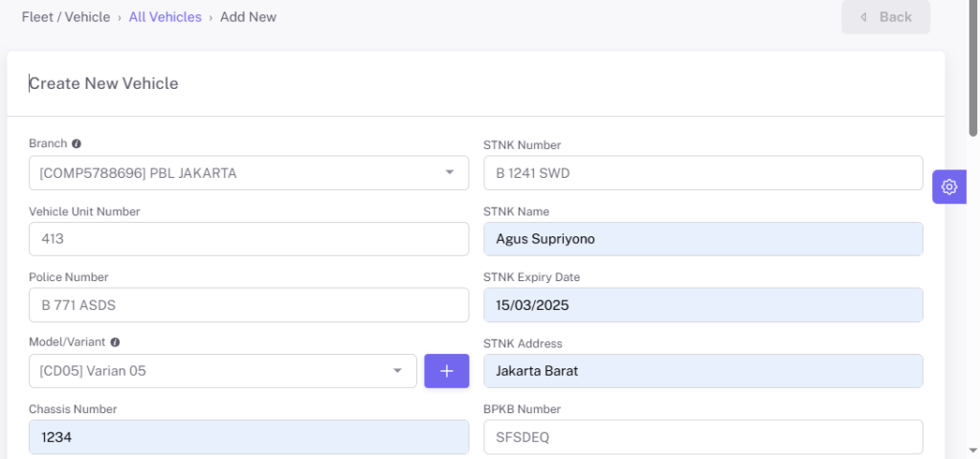Click the plus icon beside Model/Variant

446,371
